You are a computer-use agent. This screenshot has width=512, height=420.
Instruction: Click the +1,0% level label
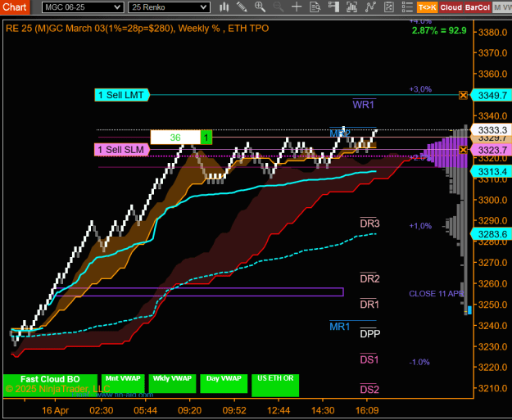[420, 226]
